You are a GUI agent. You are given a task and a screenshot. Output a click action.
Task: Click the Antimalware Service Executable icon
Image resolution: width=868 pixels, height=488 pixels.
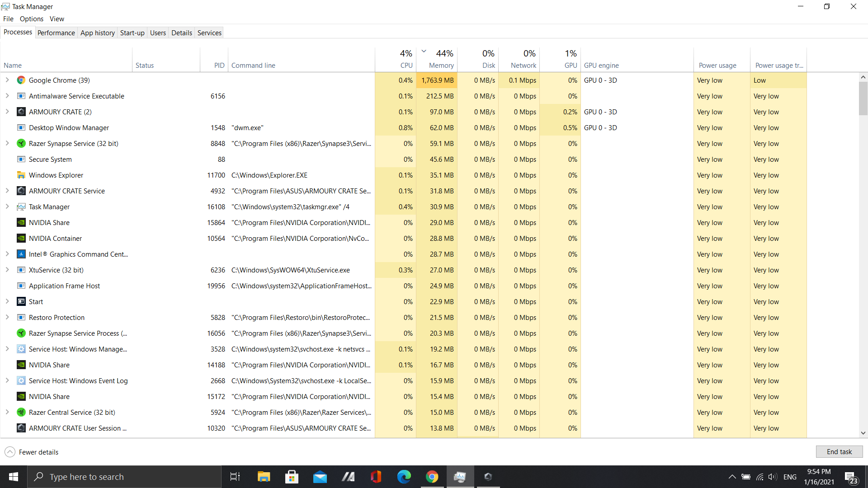[21, 96]
